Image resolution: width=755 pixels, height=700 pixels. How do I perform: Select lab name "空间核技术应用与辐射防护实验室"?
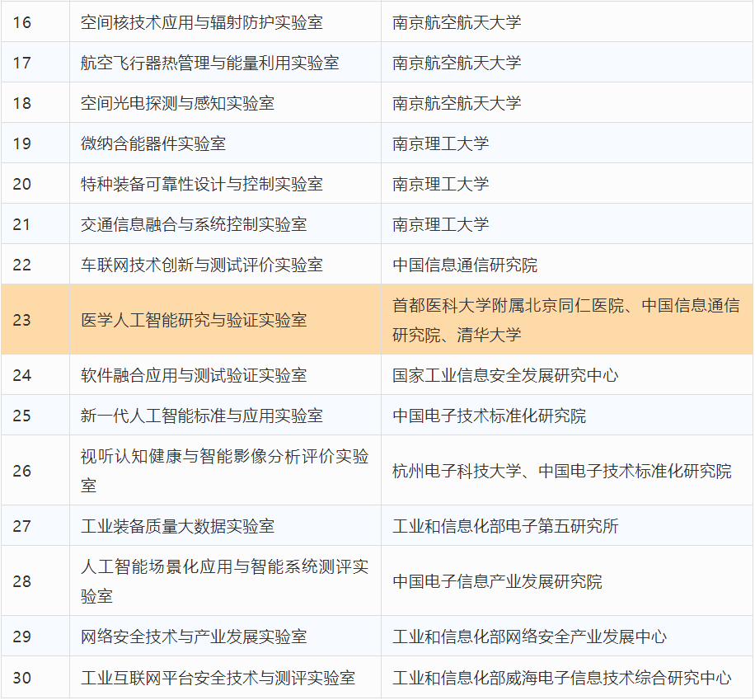coord(202,22)
